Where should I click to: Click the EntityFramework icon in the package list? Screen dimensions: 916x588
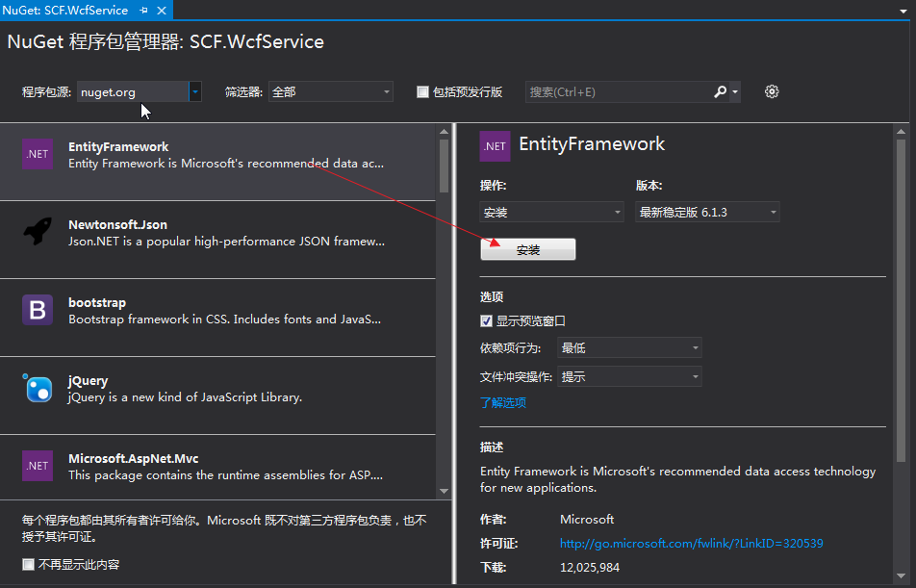point(38,153)
